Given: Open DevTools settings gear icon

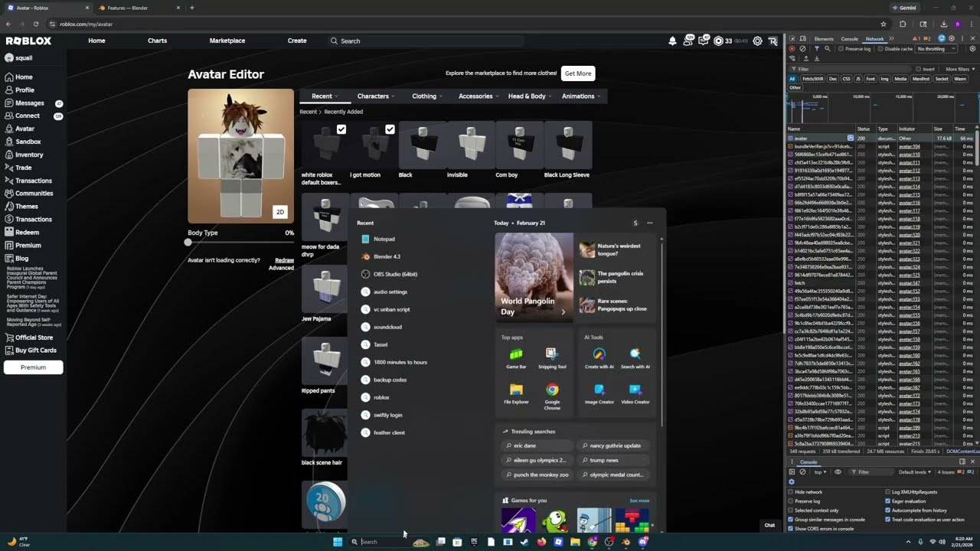Looking at the screenshot, I should tap(952, 38).
